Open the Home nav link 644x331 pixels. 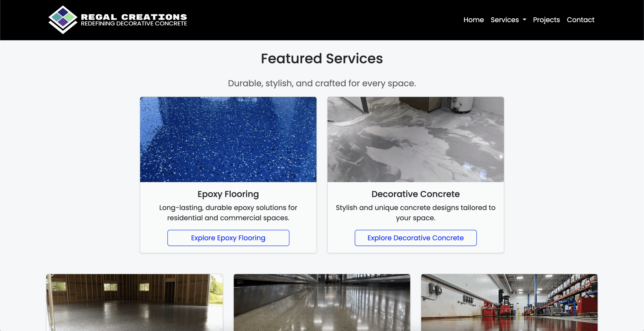pos(473,20)
